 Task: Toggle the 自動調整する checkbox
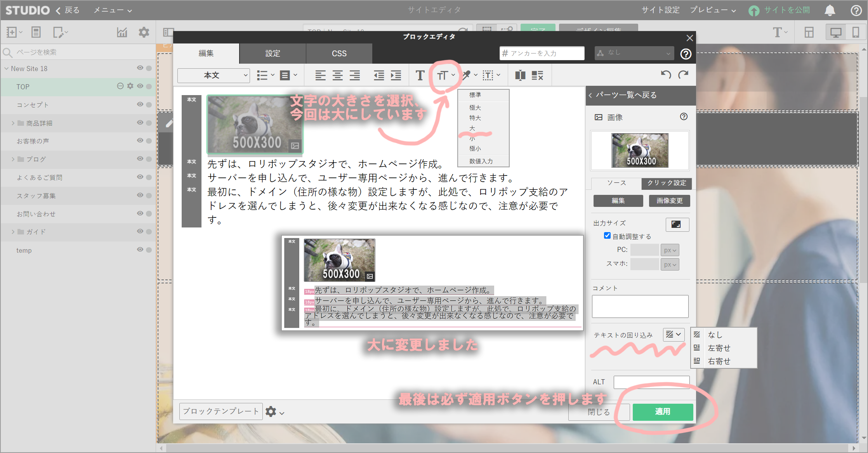tap(607, 236)
